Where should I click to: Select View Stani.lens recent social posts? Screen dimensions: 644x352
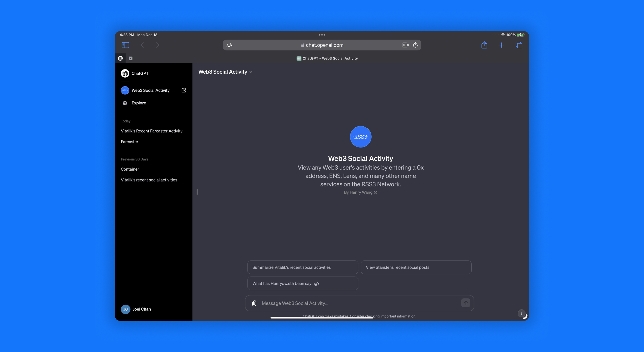pos(415,267)
